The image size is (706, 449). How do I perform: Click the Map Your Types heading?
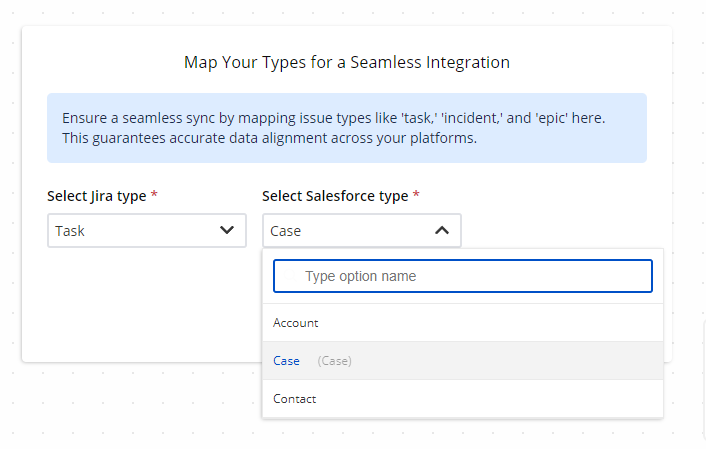pos(347,62)
